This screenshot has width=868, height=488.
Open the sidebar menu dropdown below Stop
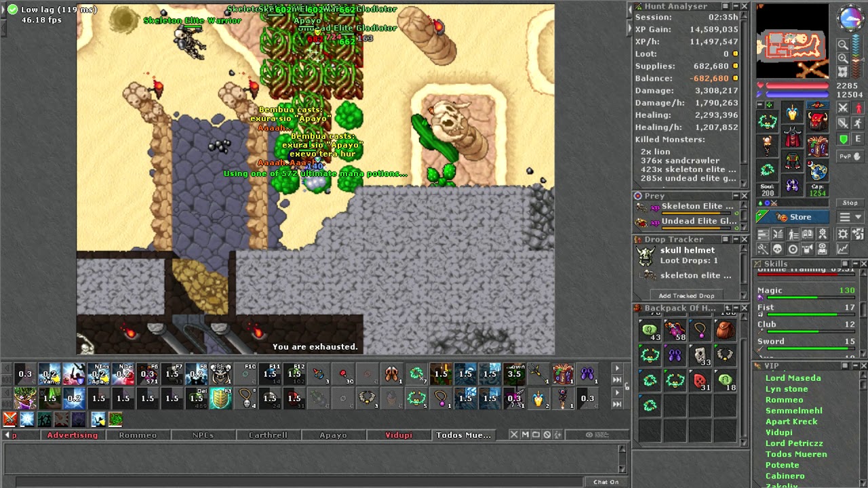[850, 217]
